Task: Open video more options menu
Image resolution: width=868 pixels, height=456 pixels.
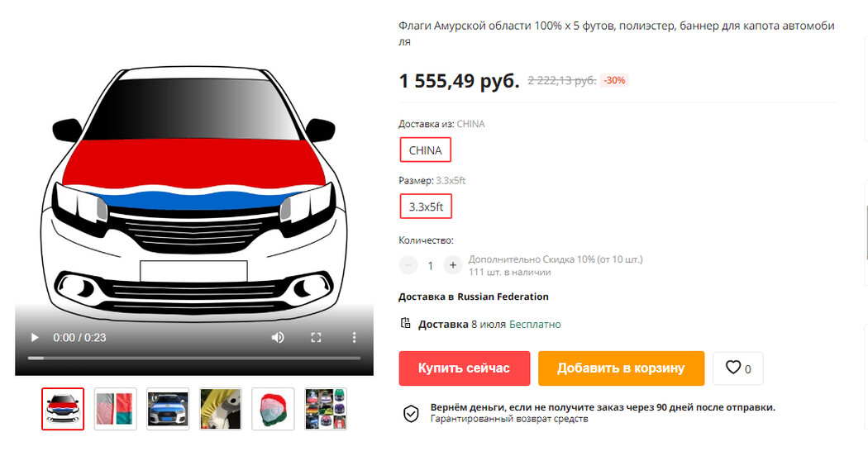Action: (x=355, y=338)
